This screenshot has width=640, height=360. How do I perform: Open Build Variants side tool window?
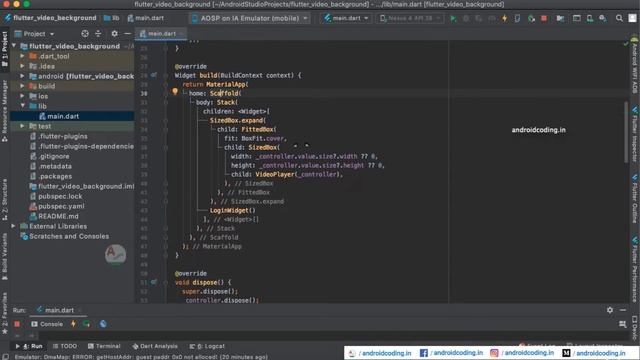tap(4, 256)
